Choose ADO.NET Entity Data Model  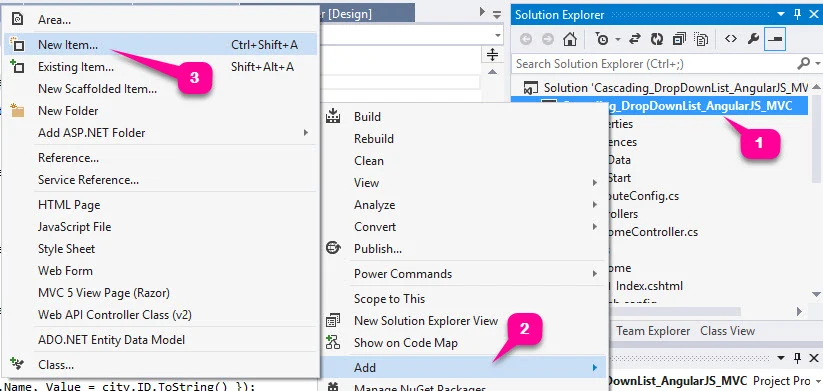coord(160,340)
